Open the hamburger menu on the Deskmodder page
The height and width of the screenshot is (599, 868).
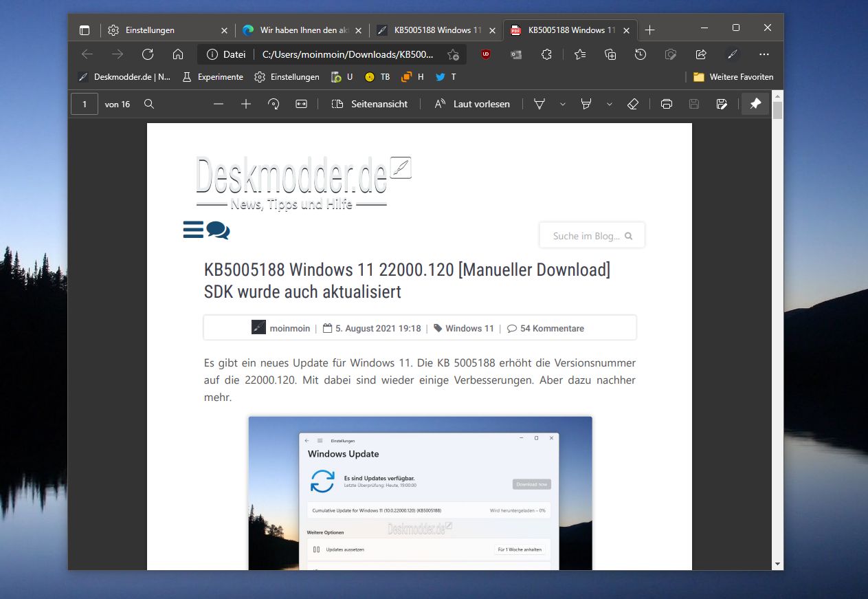pyautogui.click(x=193, y=230)
